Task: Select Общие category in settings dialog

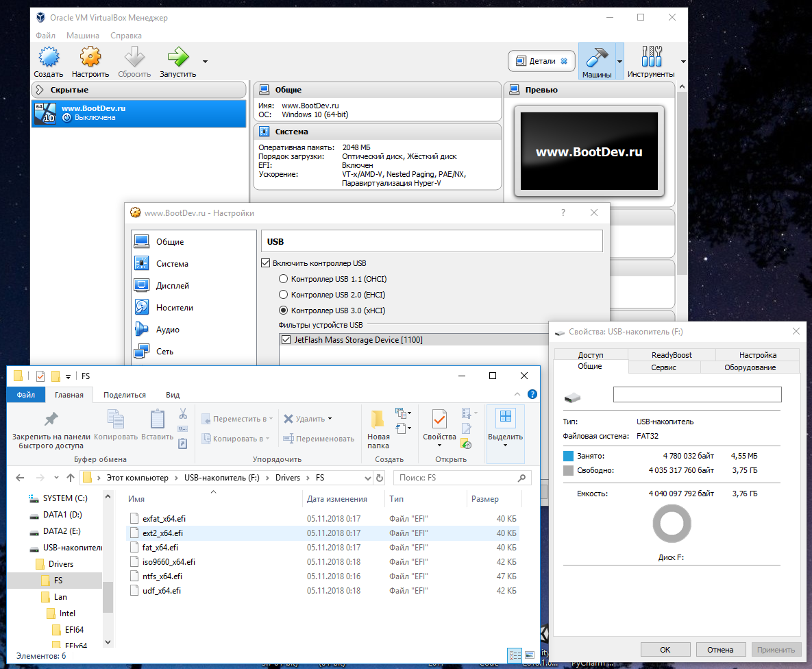Action: (x=194, y=241)
